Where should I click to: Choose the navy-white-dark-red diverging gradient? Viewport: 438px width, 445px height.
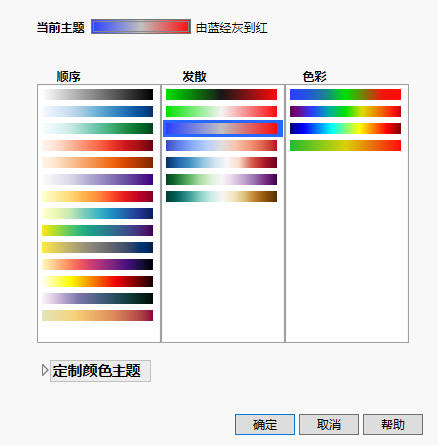coord(221,162)
